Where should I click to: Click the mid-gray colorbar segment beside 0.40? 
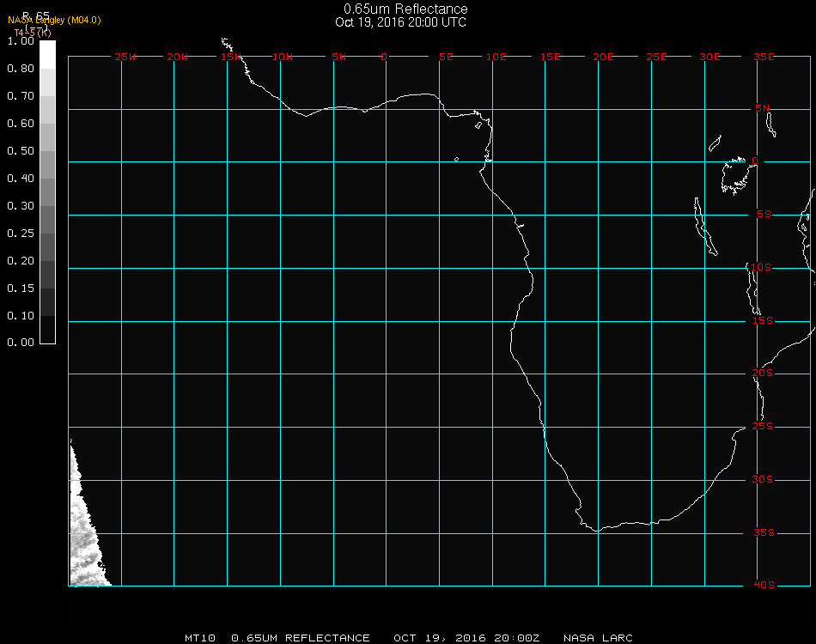pyautogui.click(x=47, y=192)
